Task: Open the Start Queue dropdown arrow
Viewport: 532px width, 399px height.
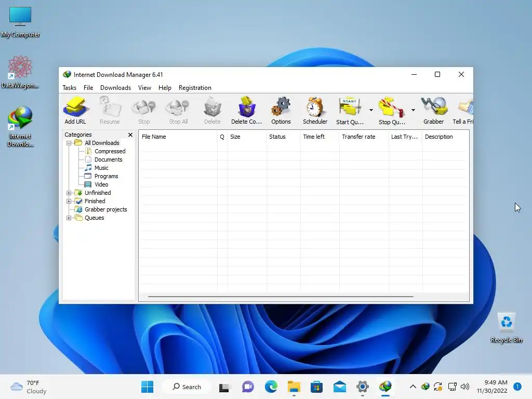Action: click(x=371, y=110)
